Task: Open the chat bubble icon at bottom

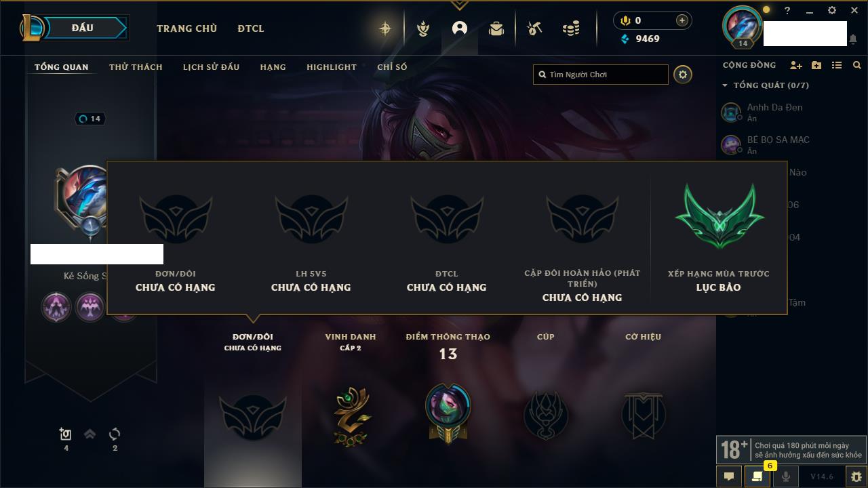Action: (729, 476)
